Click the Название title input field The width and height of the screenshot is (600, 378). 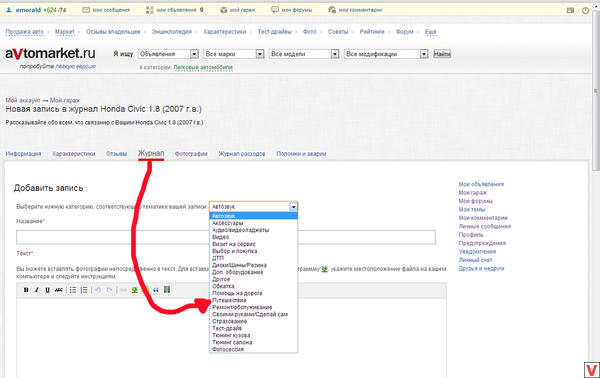(226, 237)
